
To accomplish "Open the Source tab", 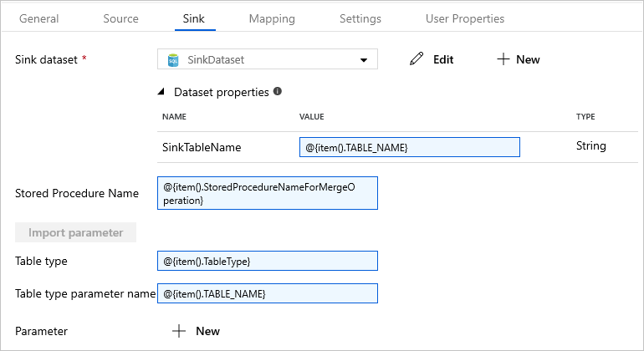I will (x=120, y=18).
